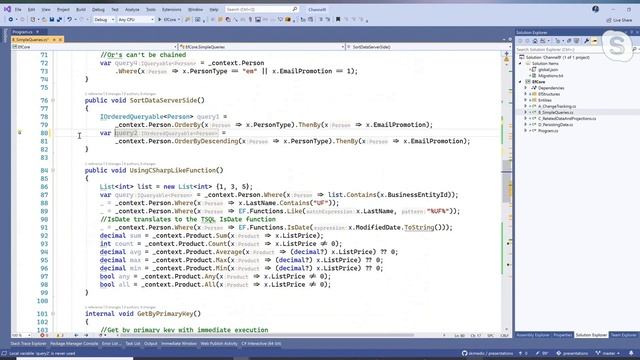
Task: Open the Build menu
Action: 81,9
